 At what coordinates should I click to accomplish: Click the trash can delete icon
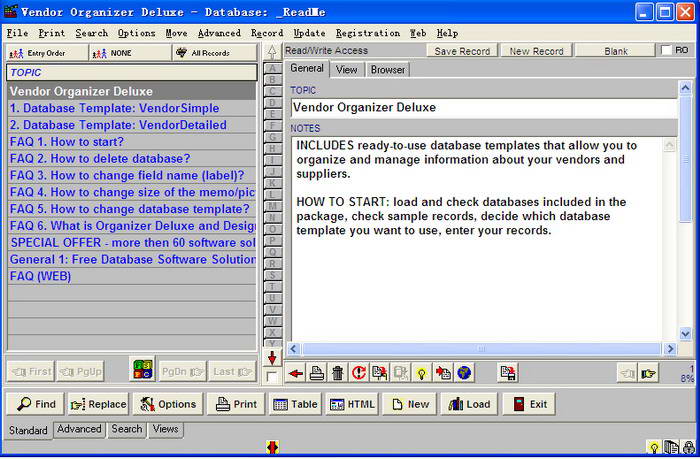pyautogui.click(x=338, y=373)
